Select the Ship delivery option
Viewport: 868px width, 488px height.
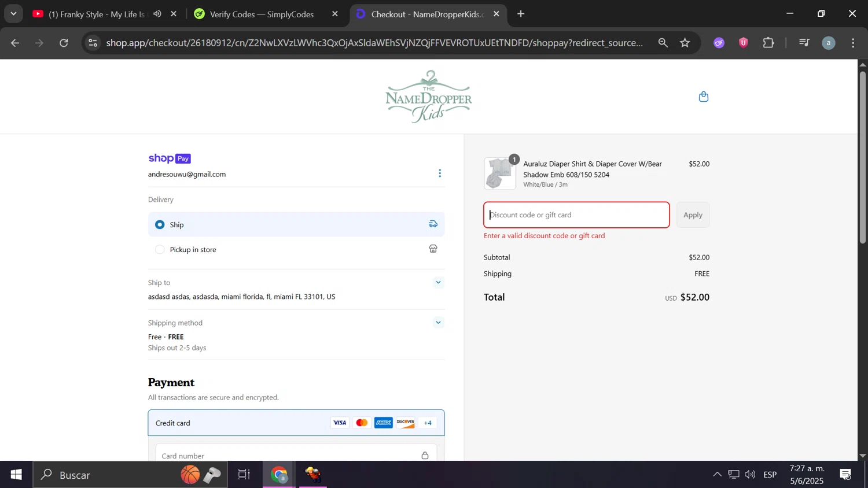[x=296, y=224]
